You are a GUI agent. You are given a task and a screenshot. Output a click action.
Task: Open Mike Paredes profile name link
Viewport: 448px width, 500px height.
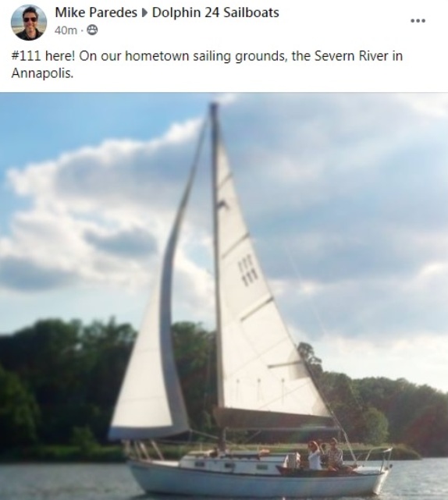(96, 12)
